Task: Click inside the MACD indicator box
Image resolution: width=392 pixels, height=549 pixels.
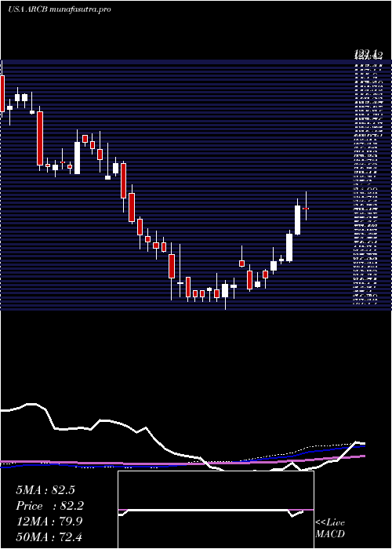Action: pos(216,510)
